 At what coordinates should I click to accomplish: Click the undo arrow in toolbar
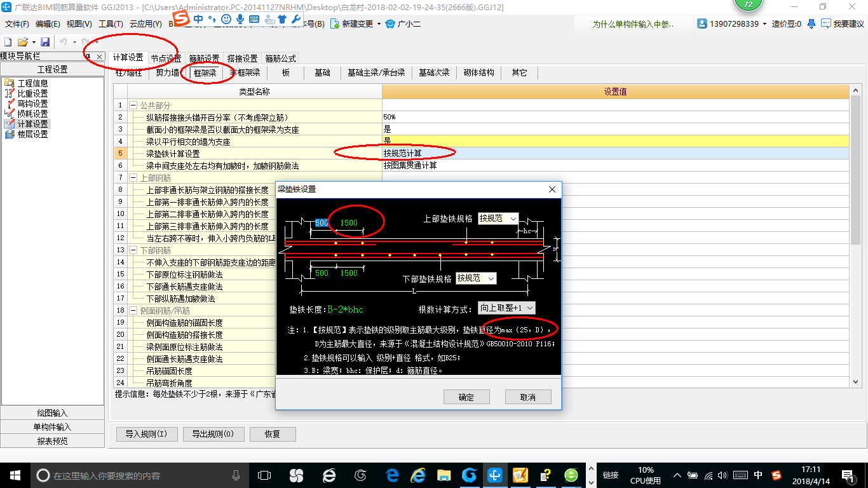63,42
